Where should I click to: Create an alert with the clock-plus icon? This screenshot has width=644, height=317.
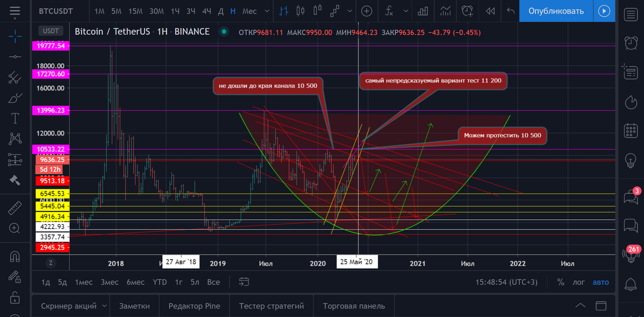pos(468,11)
